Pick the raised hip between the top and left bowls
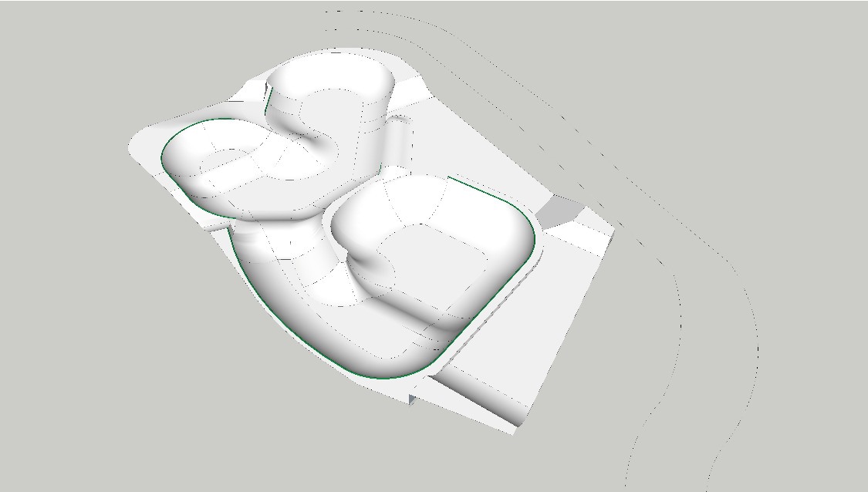This screenshot has height=492, width=868. [309, 139]
